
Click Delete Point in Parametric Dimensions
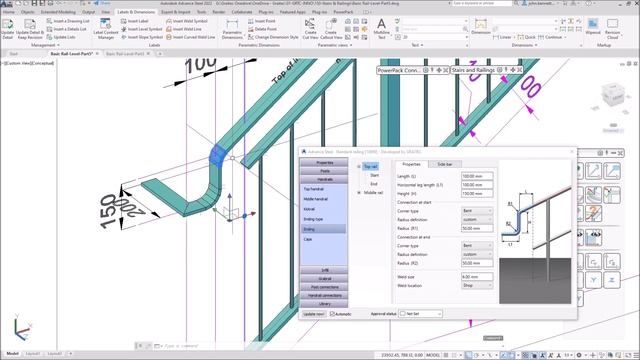(x=262, y=29)
